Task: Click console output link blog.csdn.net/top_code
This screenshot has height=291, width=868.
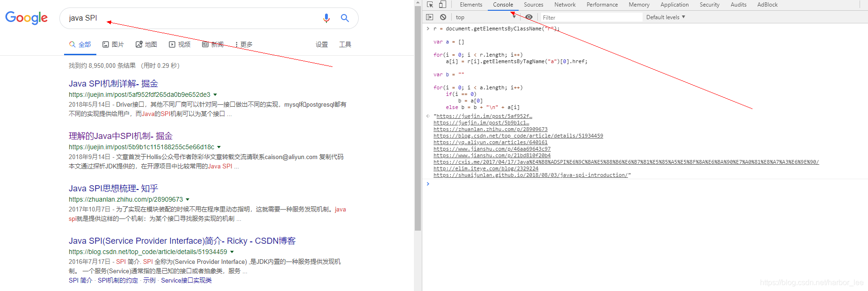Action: point(518,136)
